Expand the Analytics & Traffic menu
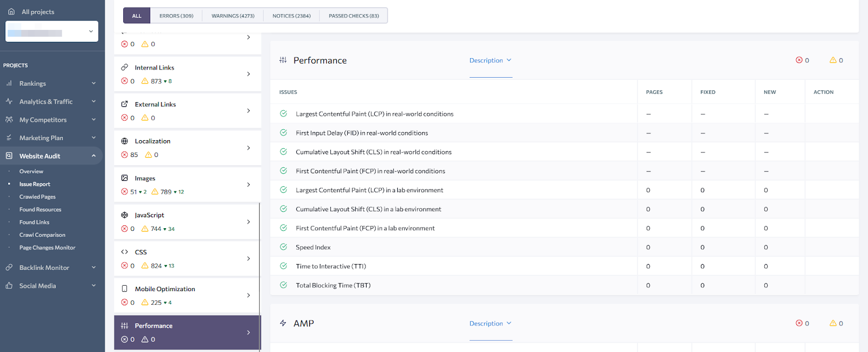868x352 pixels. tap(93, 102)
